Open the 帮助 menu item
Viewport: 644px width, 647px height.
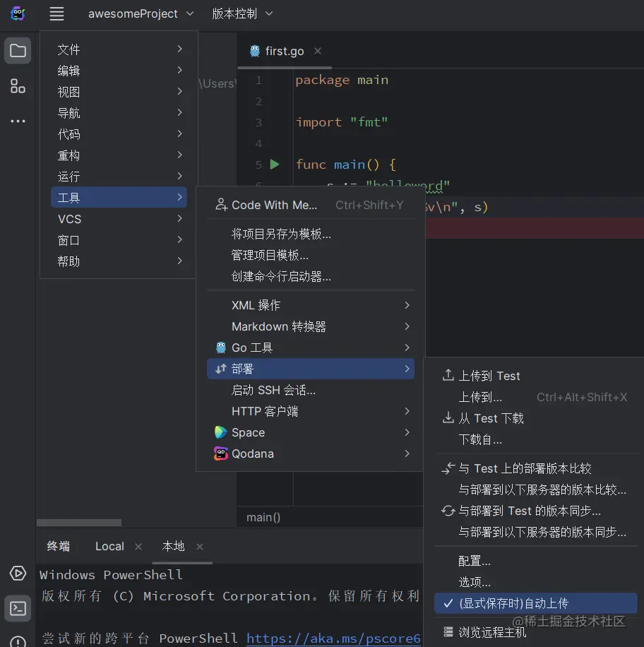119,261
